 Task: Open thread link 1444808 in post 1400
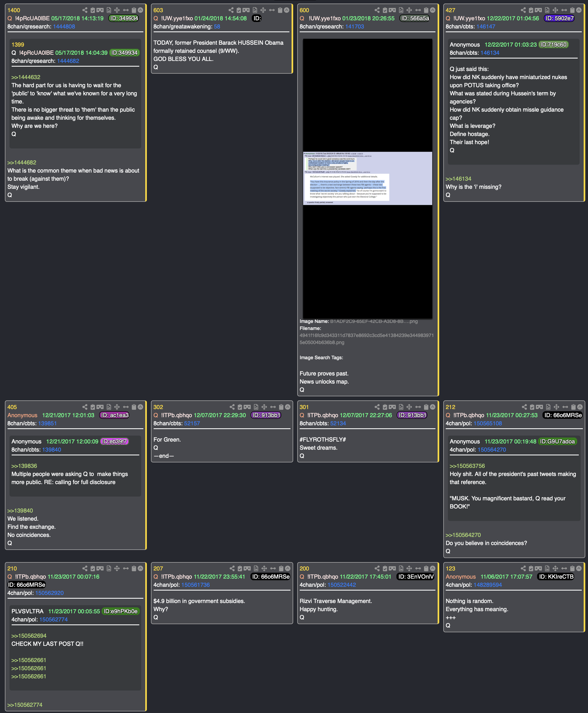click(x=64, y=26)
